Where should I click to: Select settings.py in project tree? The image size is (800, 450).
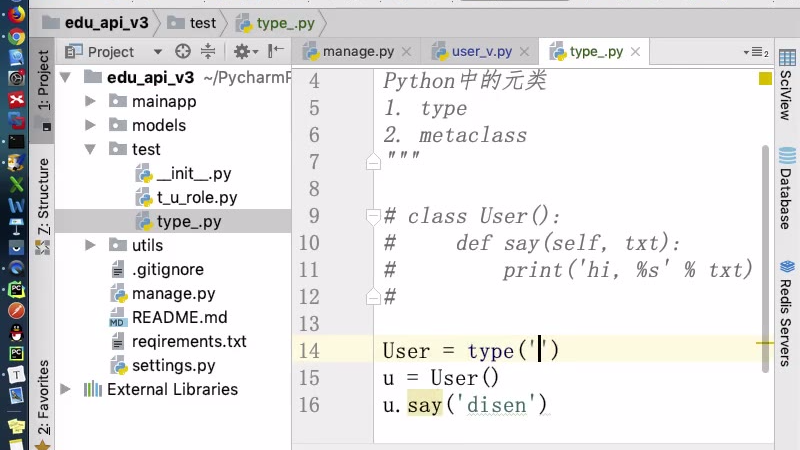(173, 365)
